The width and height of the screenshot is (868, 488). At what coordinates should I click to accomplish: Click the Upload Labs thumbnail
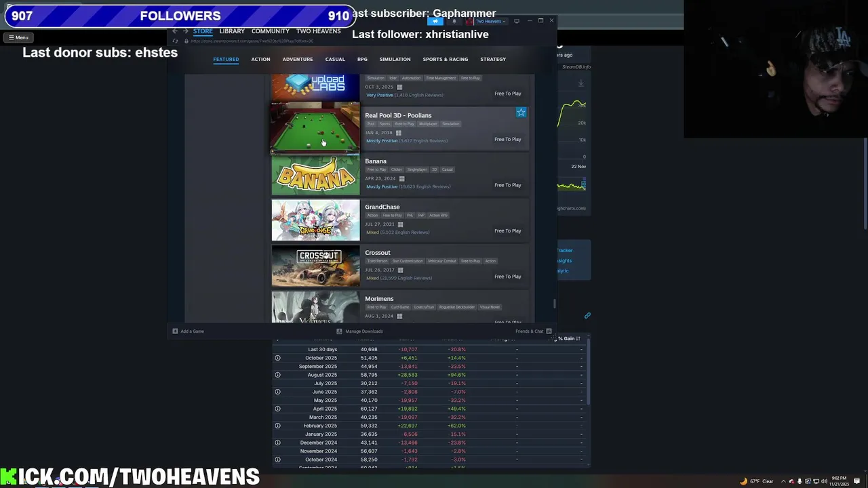point(315,88)
